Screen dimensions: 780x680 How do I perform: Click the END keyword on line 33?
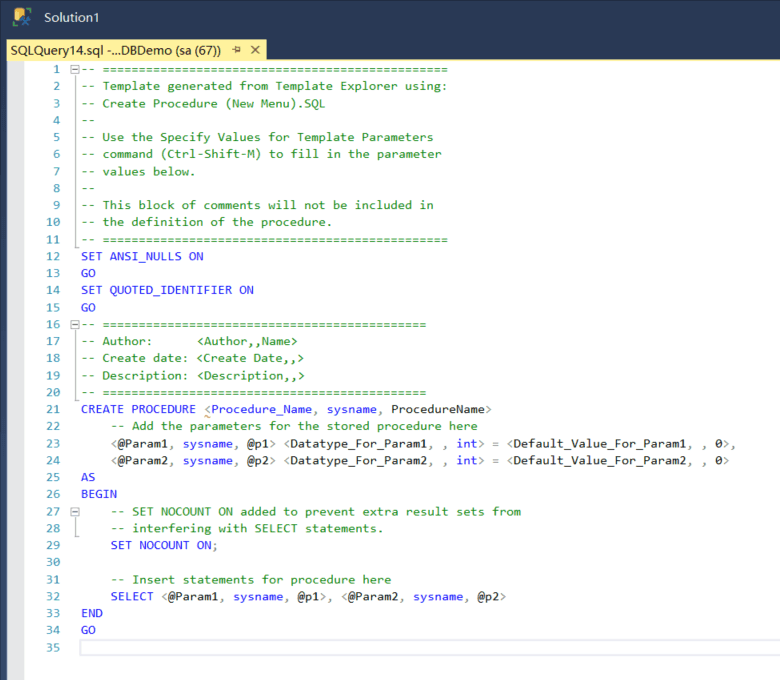click(x=92, y=613)
